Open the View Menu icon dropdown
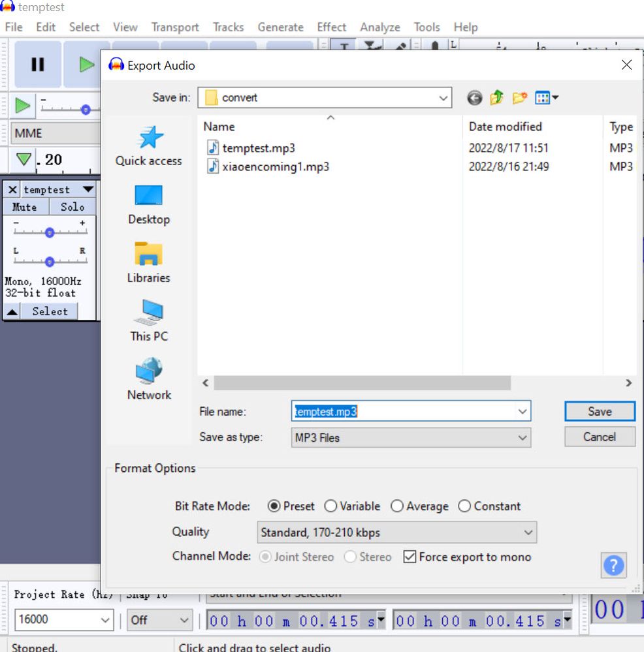Viewport: 644px width, 652px height. (x=547, y=98)
